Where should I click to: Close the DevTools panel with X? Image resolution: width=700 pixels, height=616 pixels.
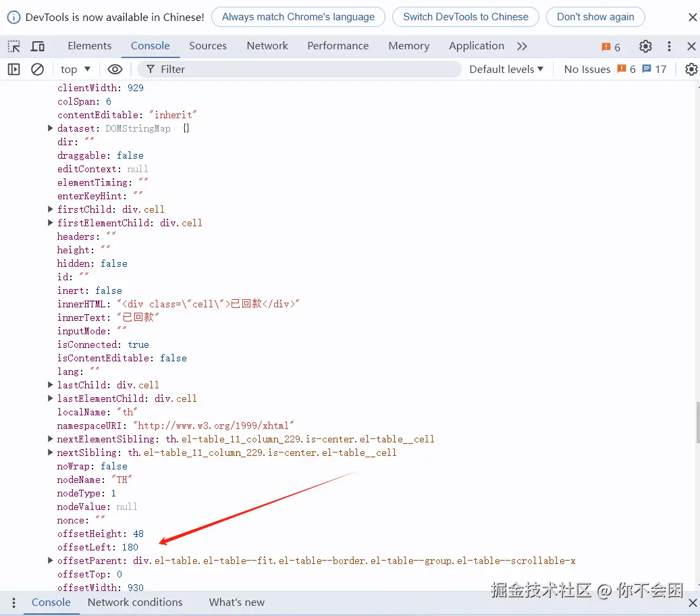691,46
